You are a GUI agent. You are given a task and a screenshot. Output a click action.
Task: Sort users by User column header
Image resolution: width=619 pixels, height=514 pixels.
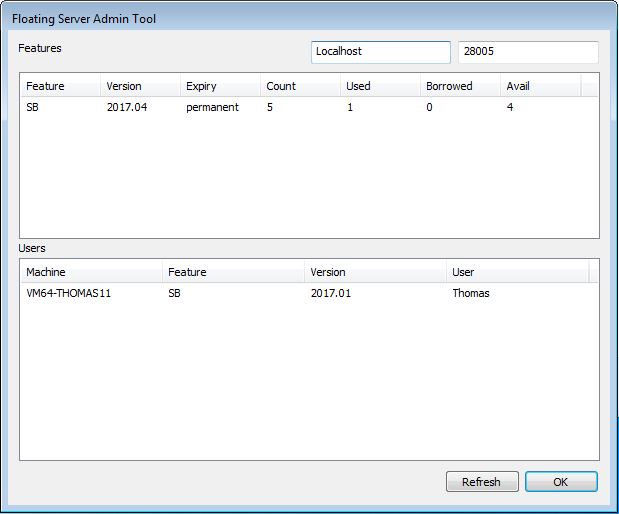coord(516,272)
